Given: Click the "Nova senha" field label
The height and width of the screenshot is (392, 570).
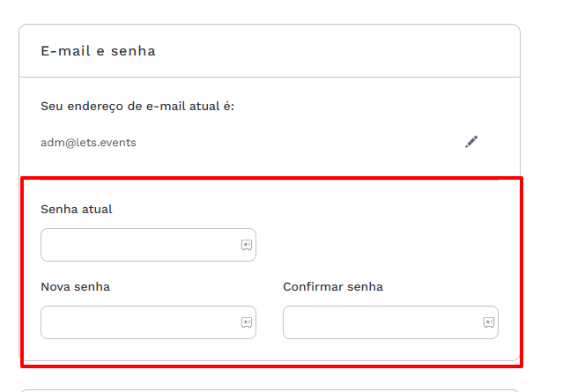Looking at the screenshot, I should click(x=75, y=286).
